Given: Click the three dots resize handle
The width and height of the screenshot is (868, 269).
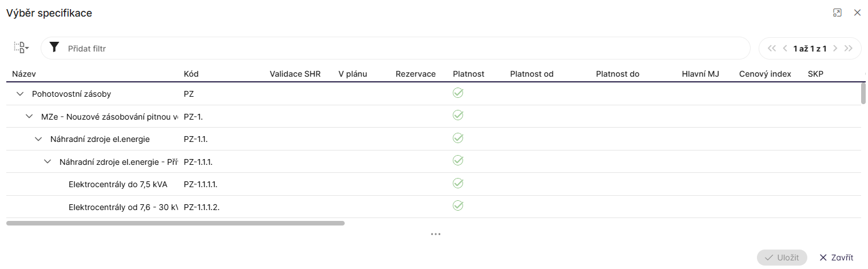Looking at the screenshot, I should click(436, 234).
